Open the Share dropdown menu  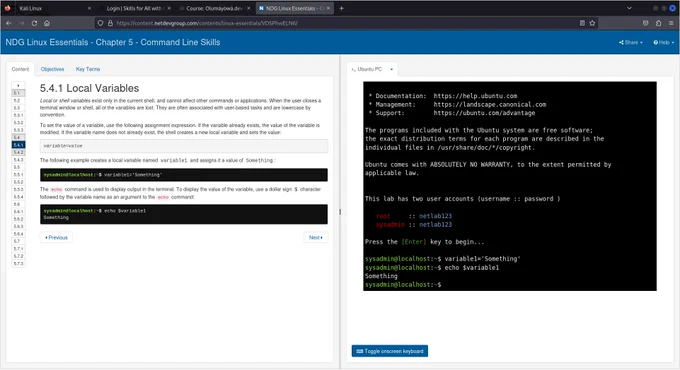pos(631,43)
